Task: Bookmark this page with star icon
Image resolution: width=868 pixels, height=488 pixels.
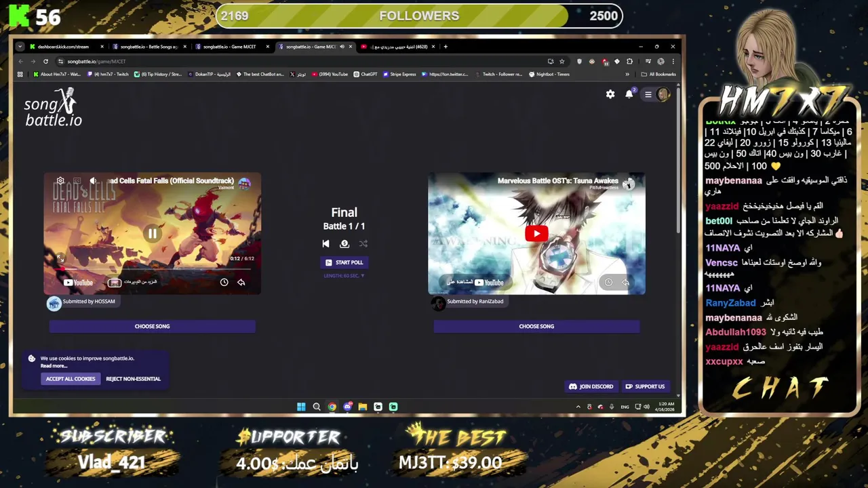Action: click(561, 61)
